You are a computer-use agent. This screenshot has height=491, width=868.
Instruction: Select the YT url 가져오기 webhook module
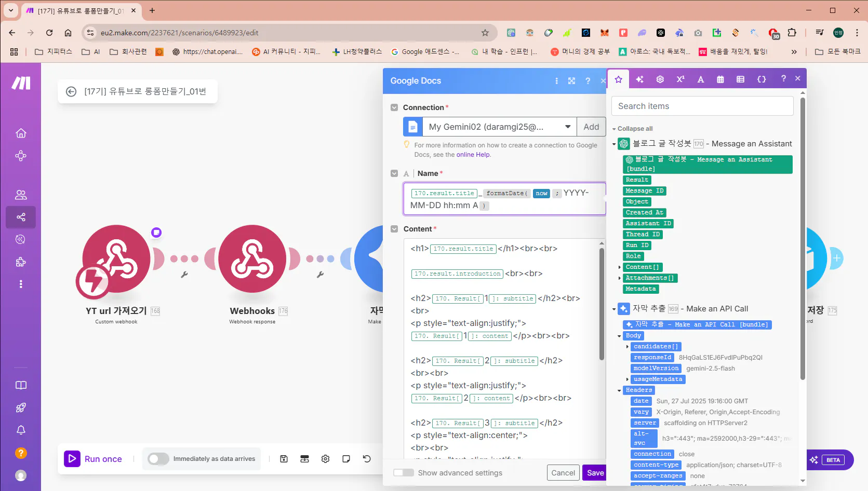[x=116, y=259]
